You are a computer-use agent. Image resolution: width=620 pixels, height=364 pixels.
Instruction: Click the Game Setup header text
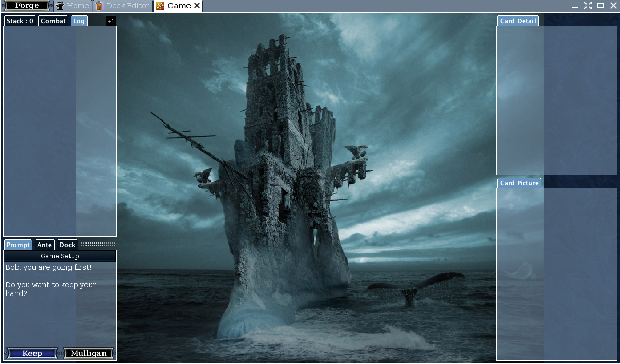[x=60, y=256]
